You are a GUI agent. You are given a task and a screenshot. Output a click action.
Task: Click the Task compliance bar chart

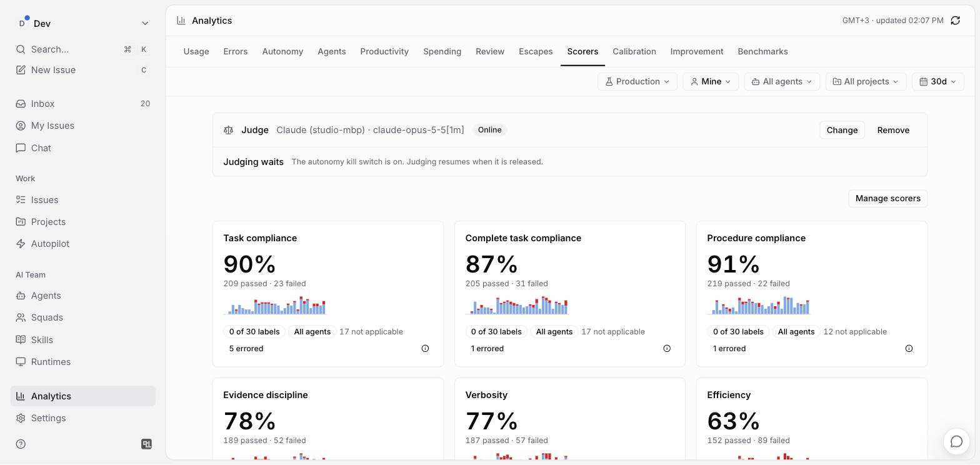275,306
